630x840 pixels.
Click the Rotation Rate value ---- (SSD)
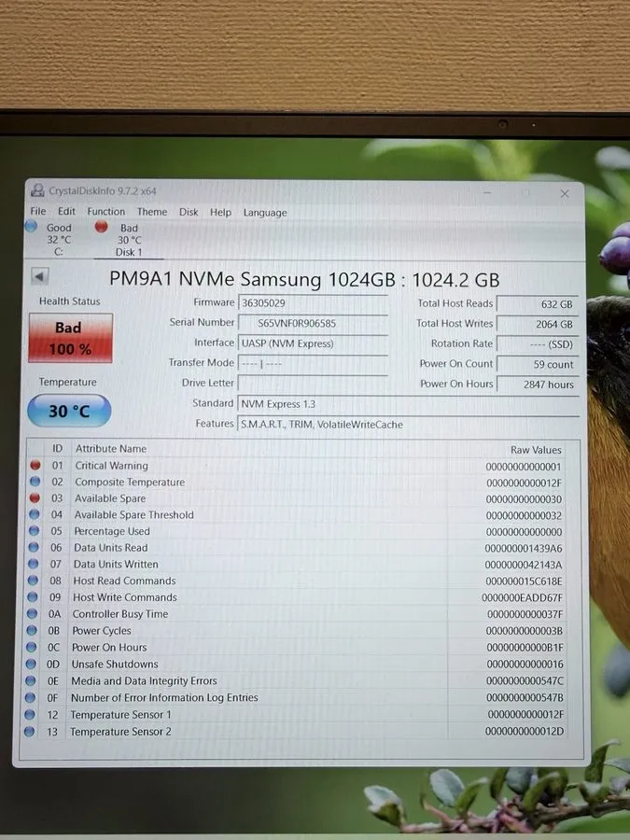click(538, 343)
